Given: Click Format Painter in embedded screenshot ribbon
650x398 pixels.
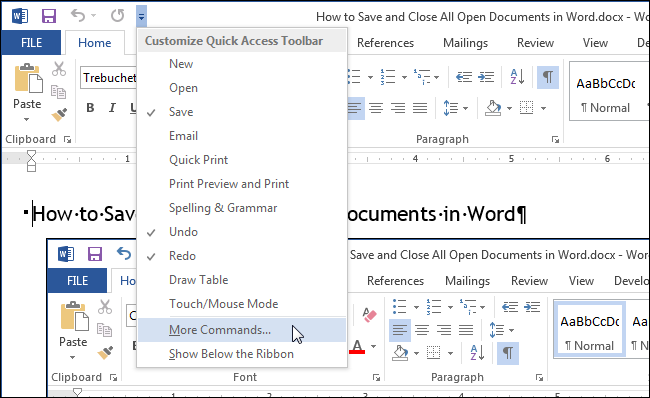Looking at the screenshot, I should 105,352.
